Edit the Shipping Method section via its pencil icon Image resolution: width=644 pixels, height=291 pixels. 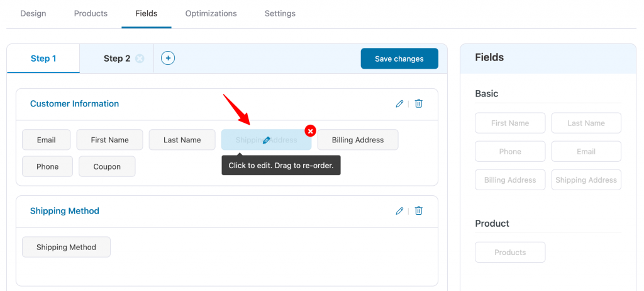click(x=399, y=211)
